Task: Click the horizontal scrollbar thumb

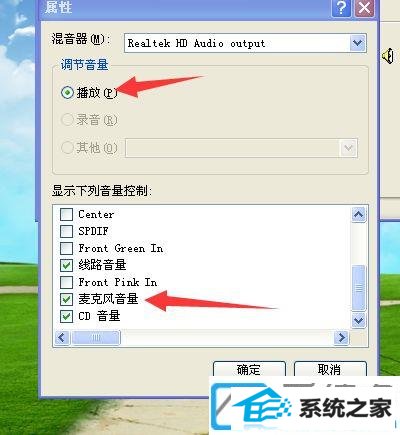Action: tap(96, 338)
